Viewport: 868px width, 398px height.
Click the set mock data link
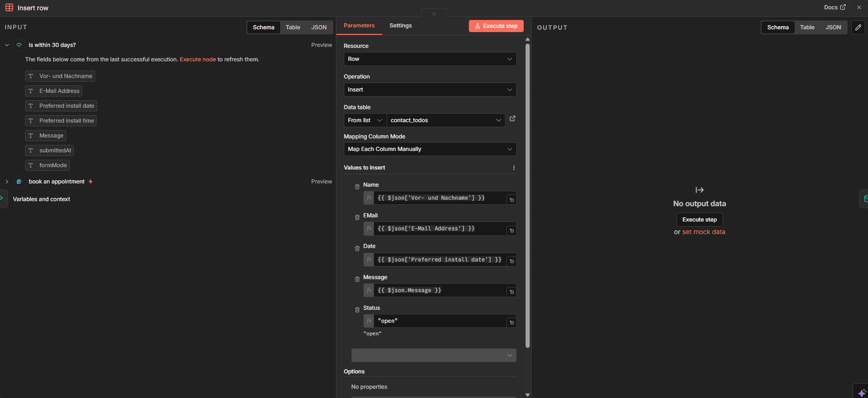pyautogui.click(x=704, y=232)
